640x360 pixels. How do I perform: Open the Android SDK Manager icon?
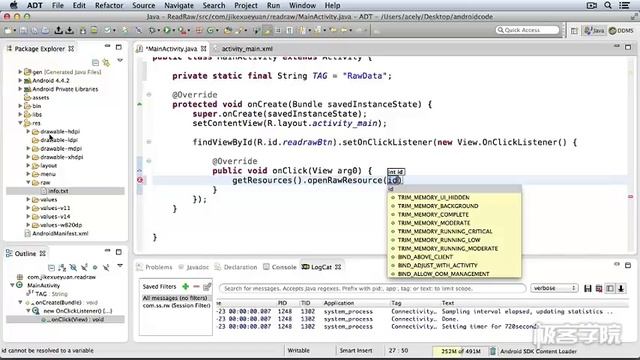83,30
